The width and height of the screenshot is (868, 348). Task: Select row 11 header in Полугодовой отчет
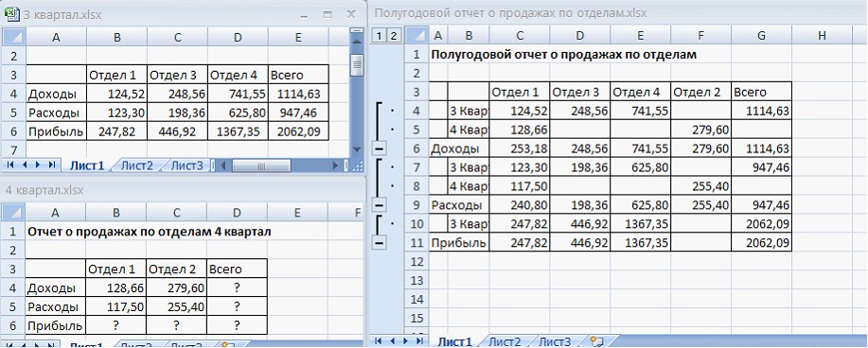[416, 242]
